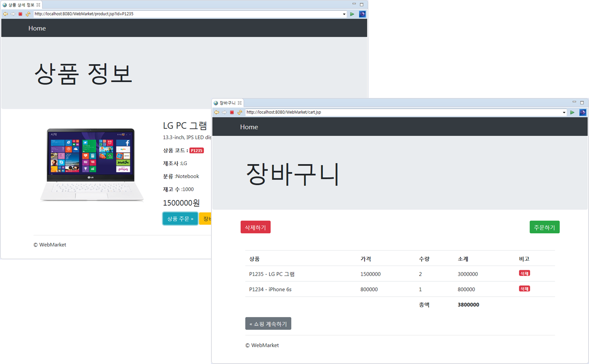Click the LG PC 그램 product title
Screen dimensions: 589x364
[x=185, y=126]
